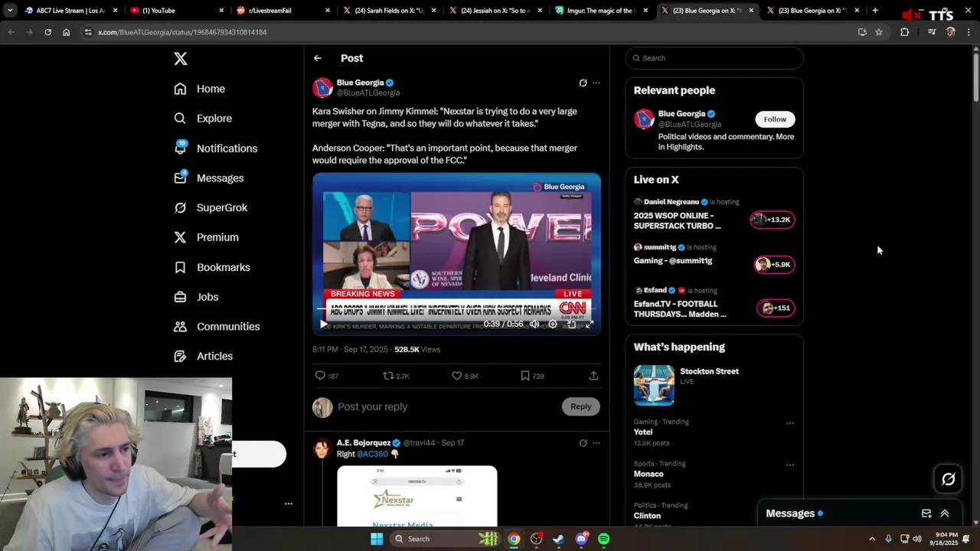Open the @AC360 mention link
Screen dimensions: 980x551
click(x=372, y=454)
